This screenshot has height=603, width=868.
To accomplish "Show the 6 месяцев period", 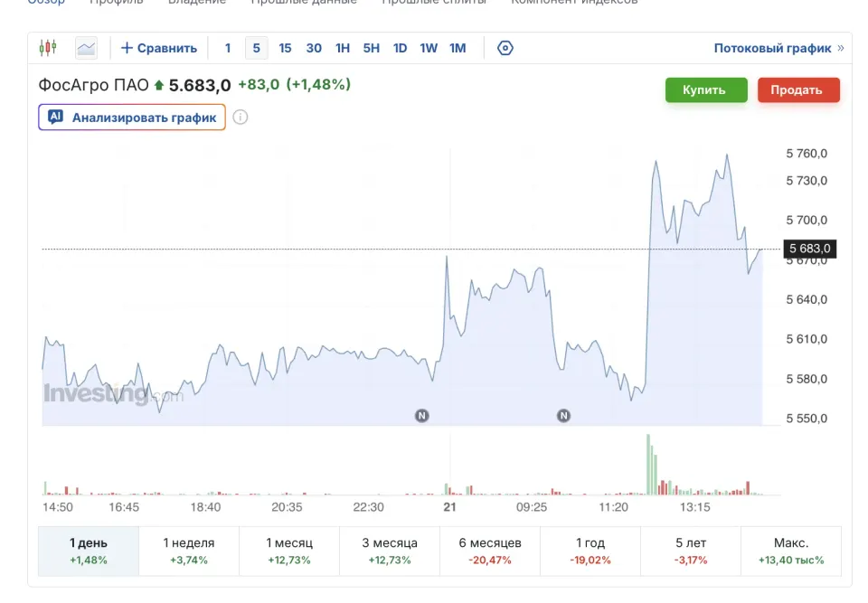I will click(490, 551).
